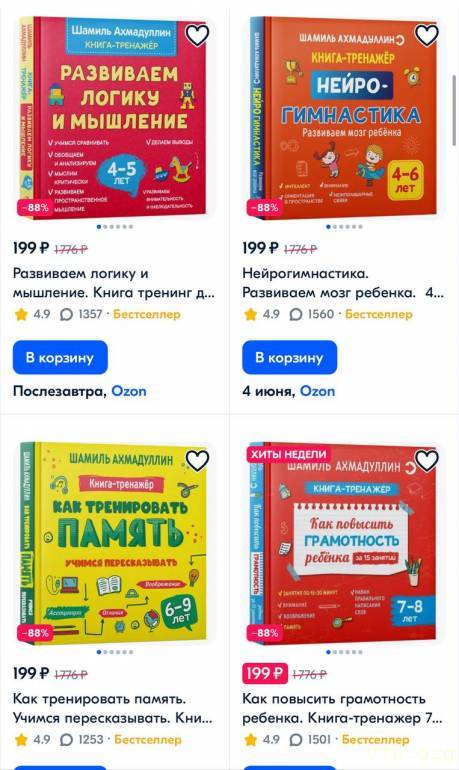This screenshot has width=459, height=770.
Task: Add Нейрогимнастика book to cart
Action: pyautogui.click(x=289, y=358)
